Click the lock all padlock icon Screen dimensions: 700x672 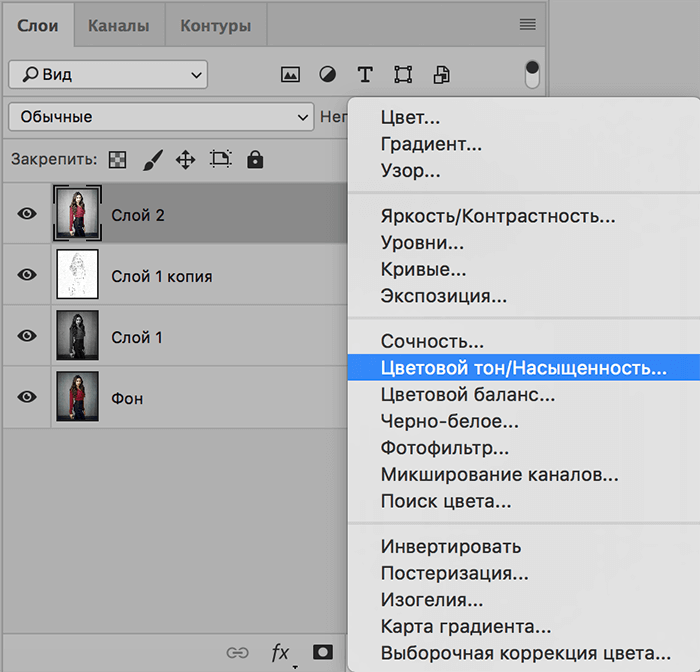255,160
